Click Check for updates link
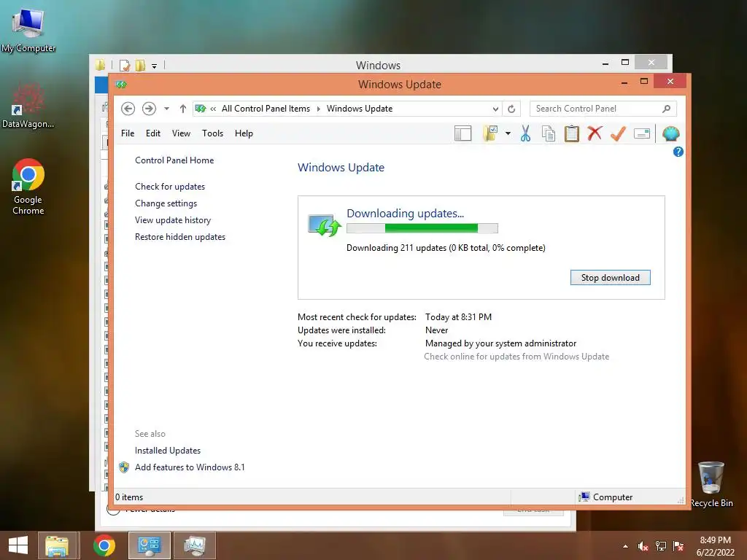This screenshot has height=560, width=747. [170, 187]
